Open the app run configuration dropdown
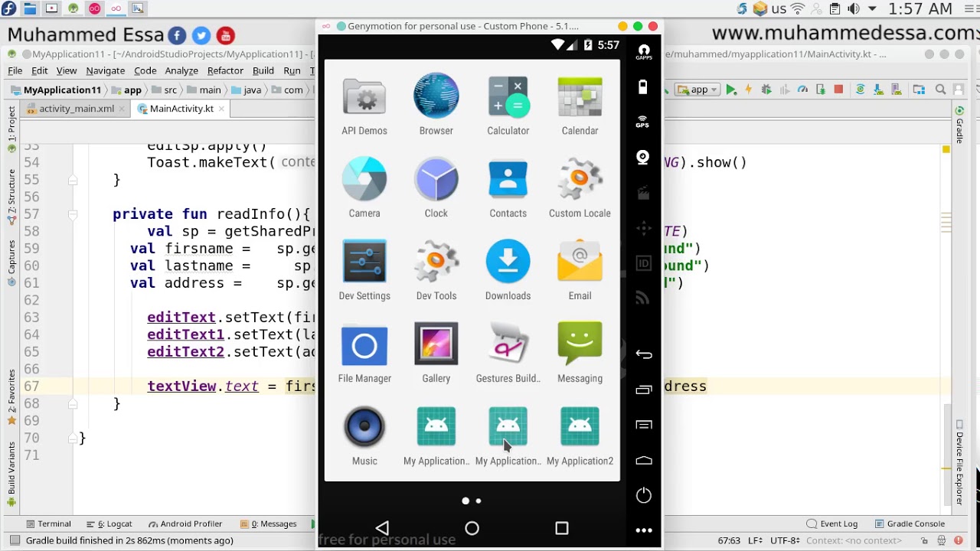The image size is (980, 551). pyautogui.click(x=697, y=90)
